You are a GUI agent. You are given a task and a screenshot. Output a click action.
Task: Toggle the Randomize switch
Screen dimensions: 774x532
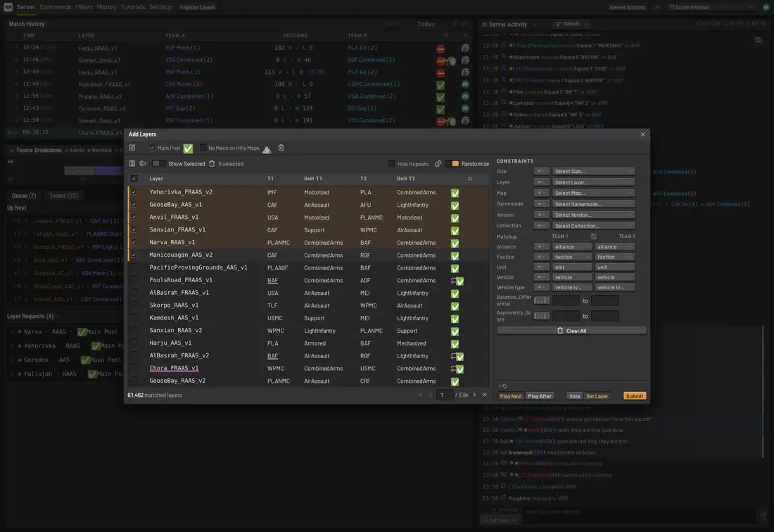pyautogui.click(x=452, y=163)
